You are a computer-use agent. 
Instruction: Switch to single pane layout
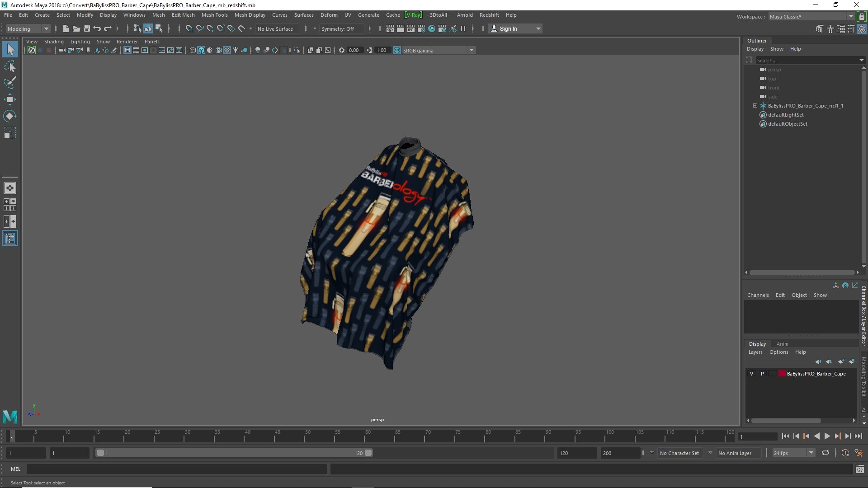pos(10,188)
